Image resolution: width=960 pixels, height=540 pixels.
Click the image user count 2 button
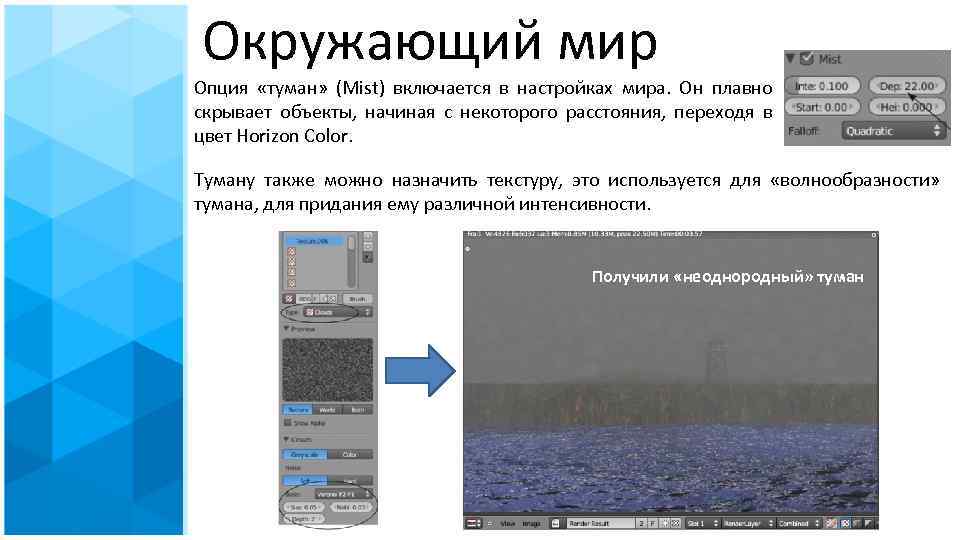tap(642, 523)
